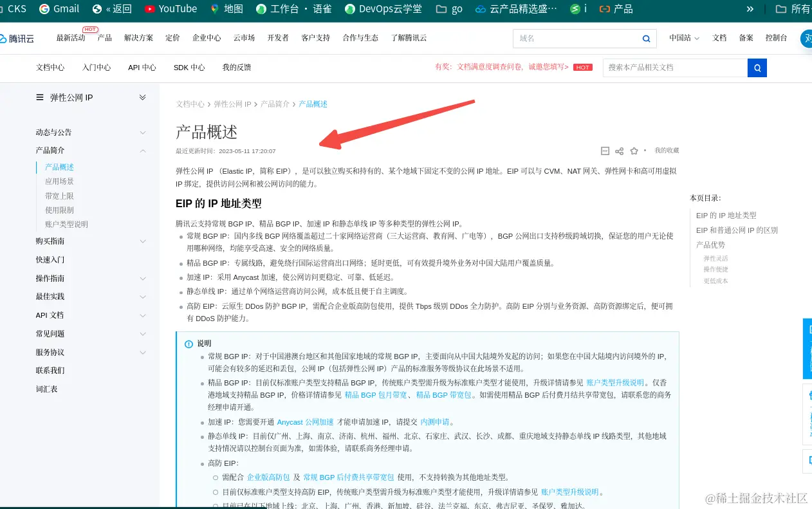Select 账户类型说明 in the sidebar

pos(66,225)
